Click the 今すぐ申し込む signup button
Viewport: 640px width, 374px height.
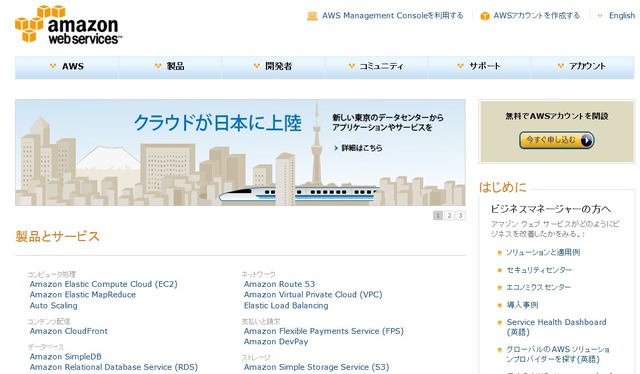[556, 140]
